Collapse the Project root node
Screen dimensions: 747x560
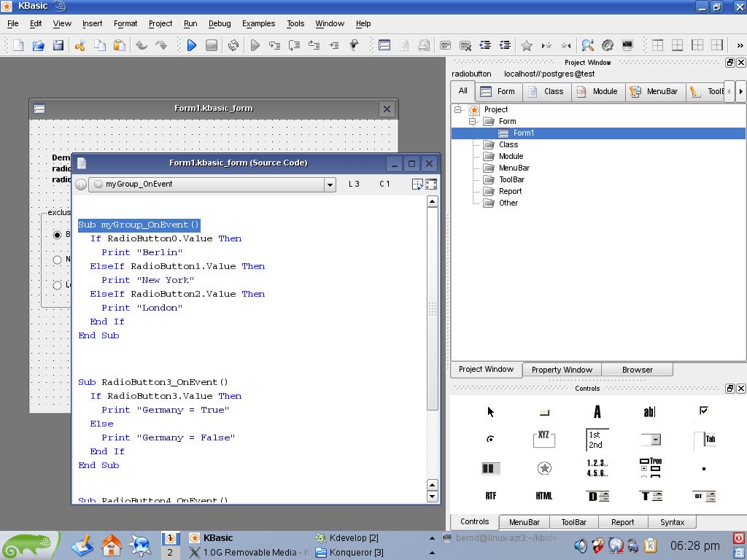click(x=460, y=109)
